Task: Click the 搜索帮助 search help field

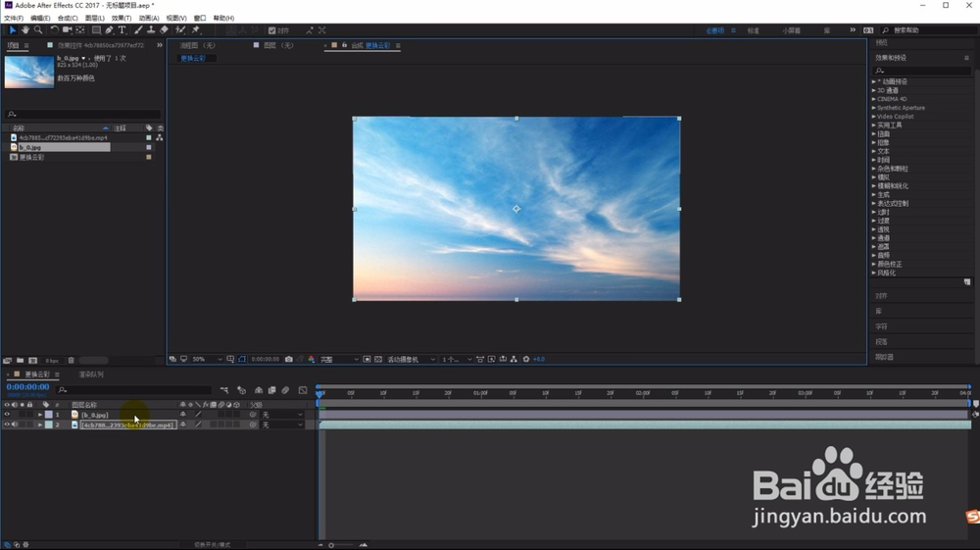Action: point(930,30)
